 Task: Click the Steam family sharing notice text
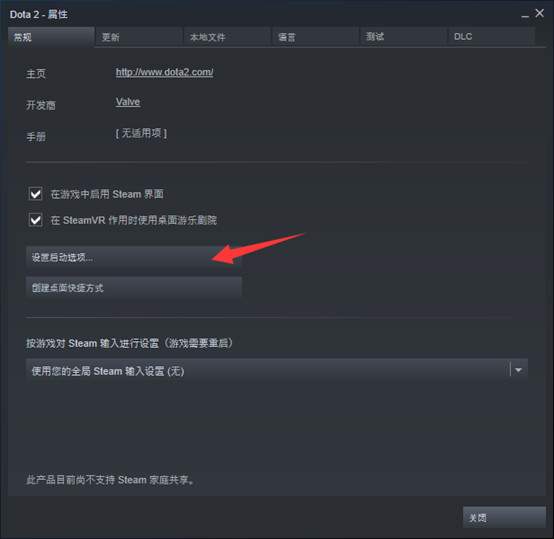110,480
